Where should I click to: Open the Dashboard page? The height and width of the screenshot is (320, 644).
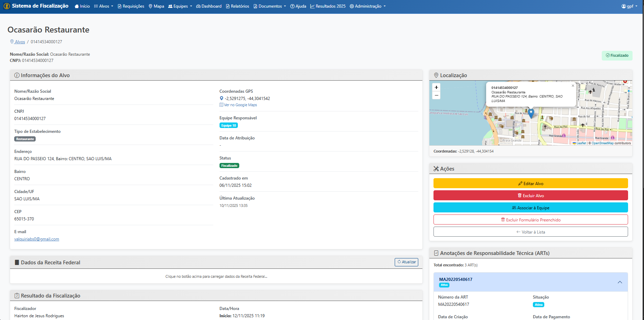pyautogui.click(x=209, y=6)
